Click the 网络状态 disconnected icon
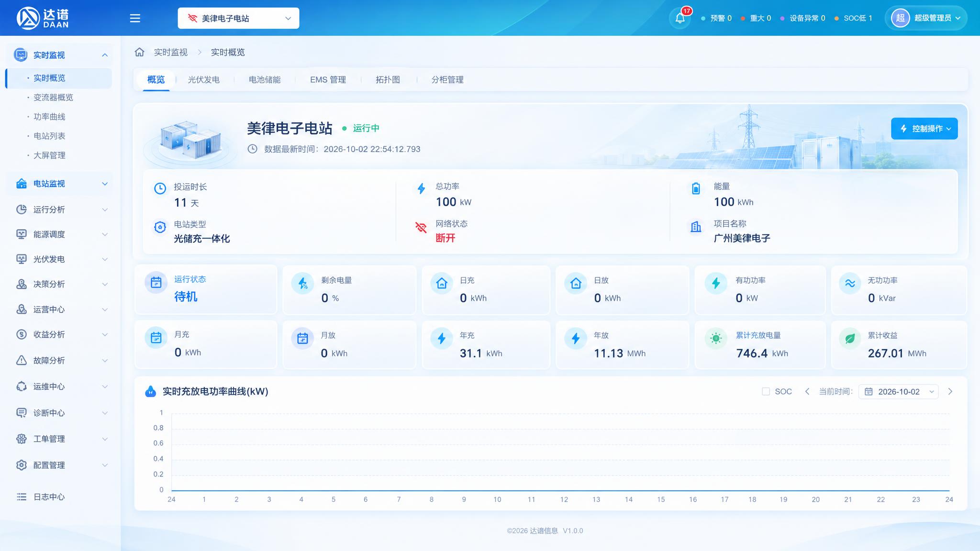The width and height of the screenshot is (980, 551). coord(421,227)
